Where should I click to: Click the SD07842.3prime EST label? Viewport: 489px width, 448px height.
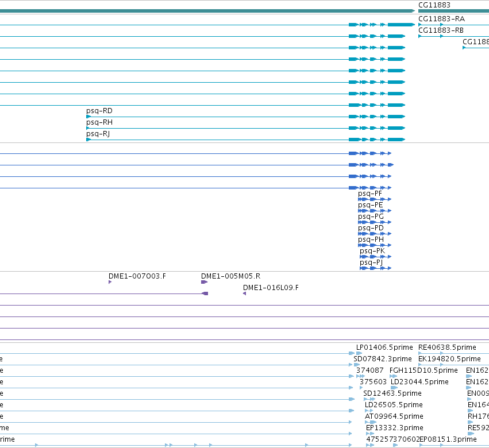point(382,359)
